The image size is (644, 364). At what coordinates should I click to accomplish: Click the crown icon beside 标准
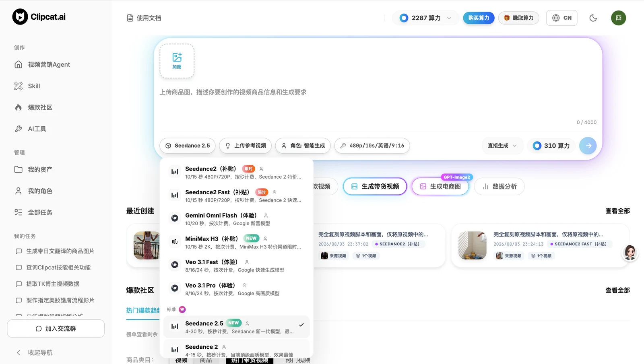point(182,309)
